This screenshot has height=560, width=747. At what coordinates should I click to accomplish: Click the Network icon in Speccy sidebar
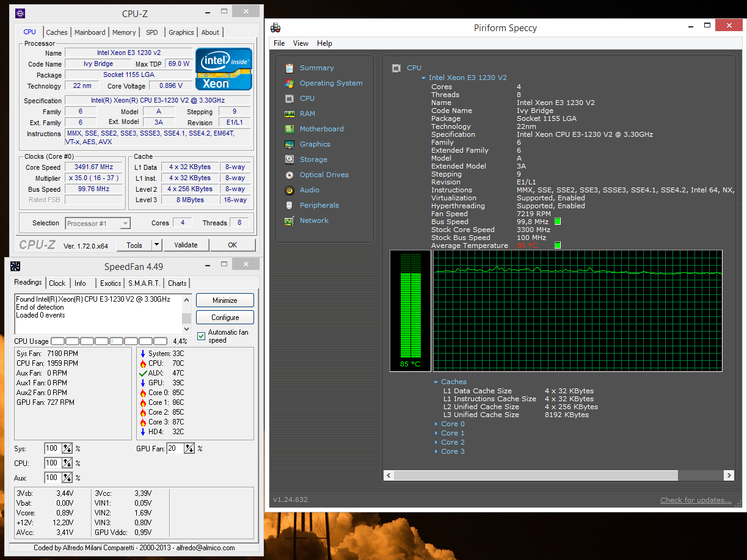pyautogui.click(x=290, y=220)
